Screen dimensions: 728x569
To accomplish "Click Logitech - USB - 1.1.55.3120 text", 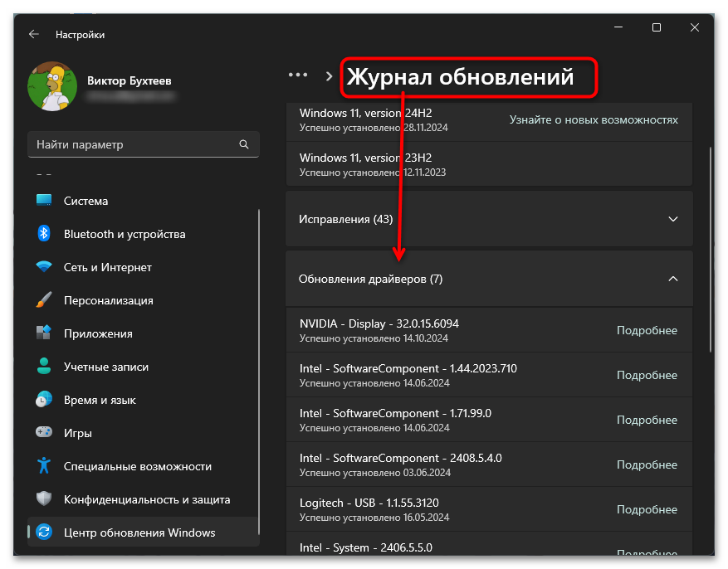I will point(369,503).
